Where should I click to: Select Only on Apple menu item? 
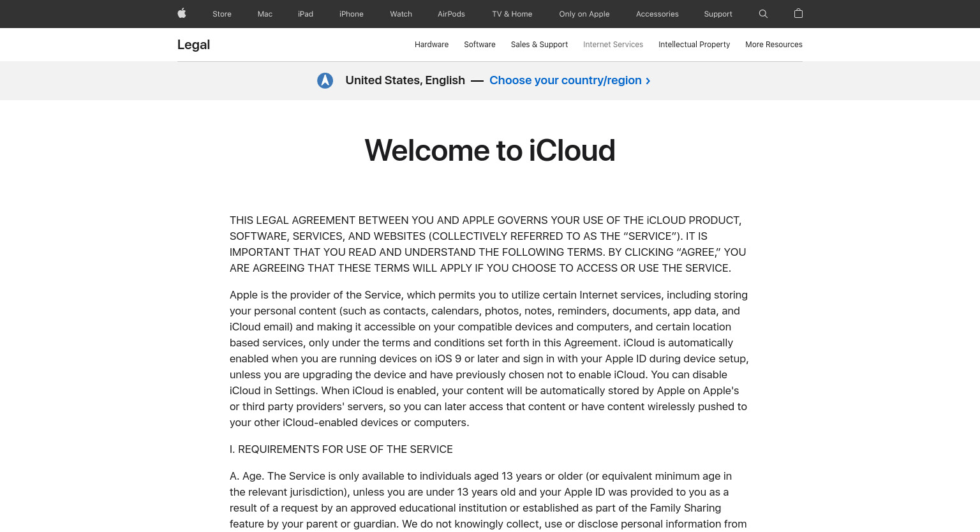tap(584, 14)
